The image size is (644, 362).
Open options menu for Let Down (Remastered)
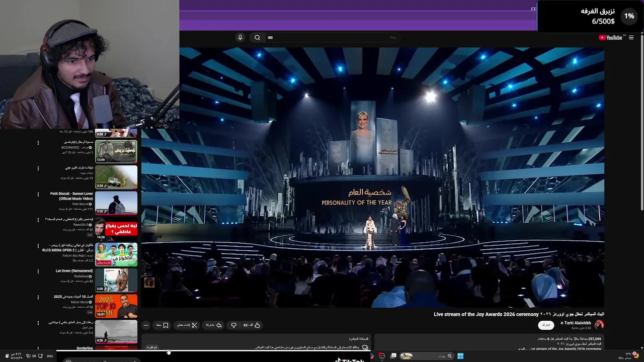38,271
